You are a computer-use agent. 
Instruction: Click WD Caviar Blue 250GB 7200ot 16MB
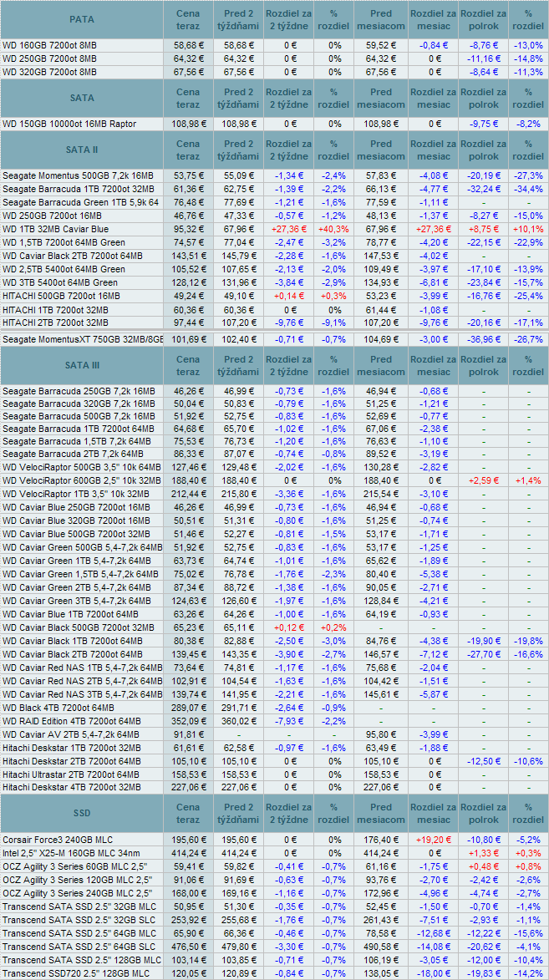point(76,507)
